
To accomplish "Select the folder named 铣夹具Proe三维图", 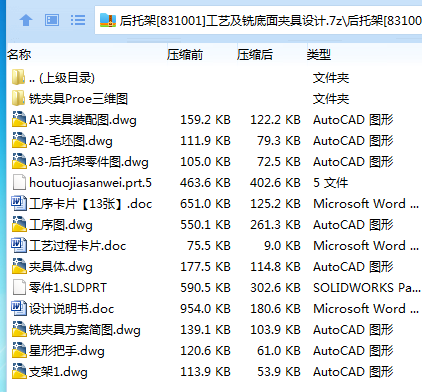I will pyautogui.click(x=78, y=99).
